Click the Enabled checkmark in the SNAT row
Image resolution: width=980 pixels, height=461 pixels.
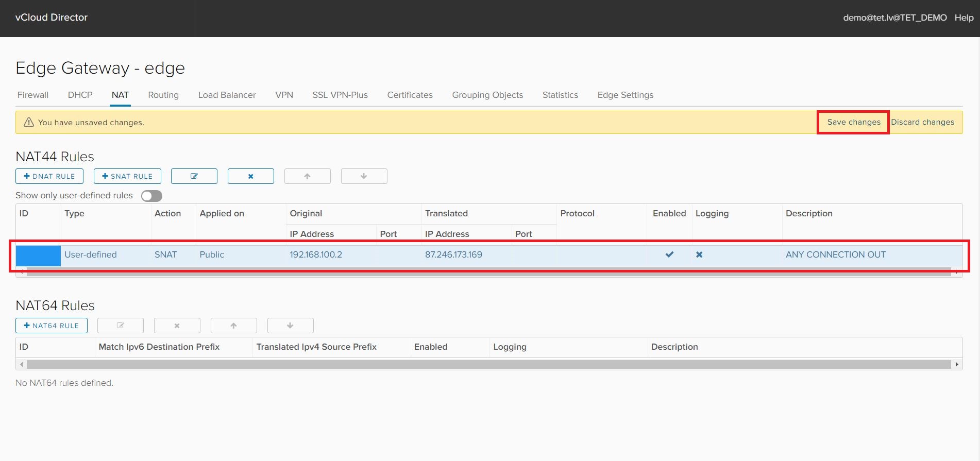point(669,254)
